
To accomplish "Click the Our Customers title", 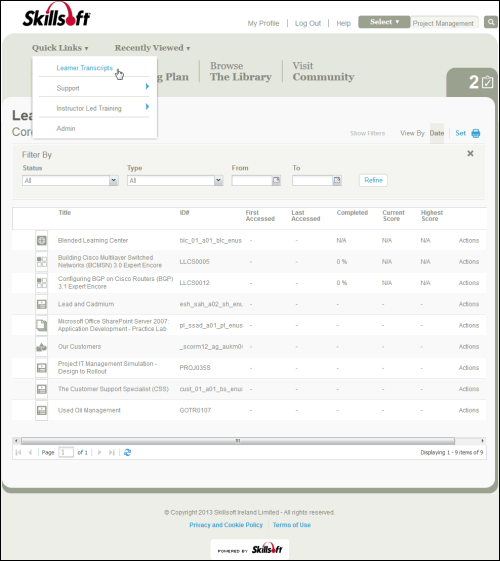I will [79, 347].
